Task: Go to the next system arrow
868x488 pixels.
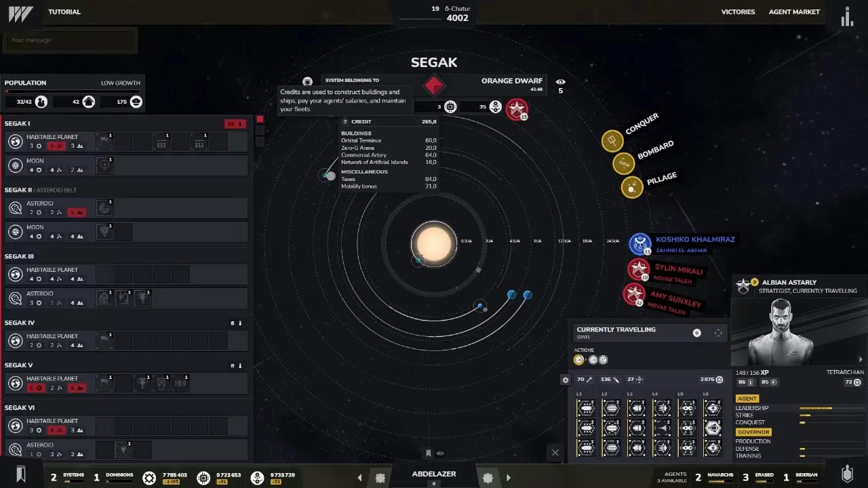Action: tap(508, 478)
